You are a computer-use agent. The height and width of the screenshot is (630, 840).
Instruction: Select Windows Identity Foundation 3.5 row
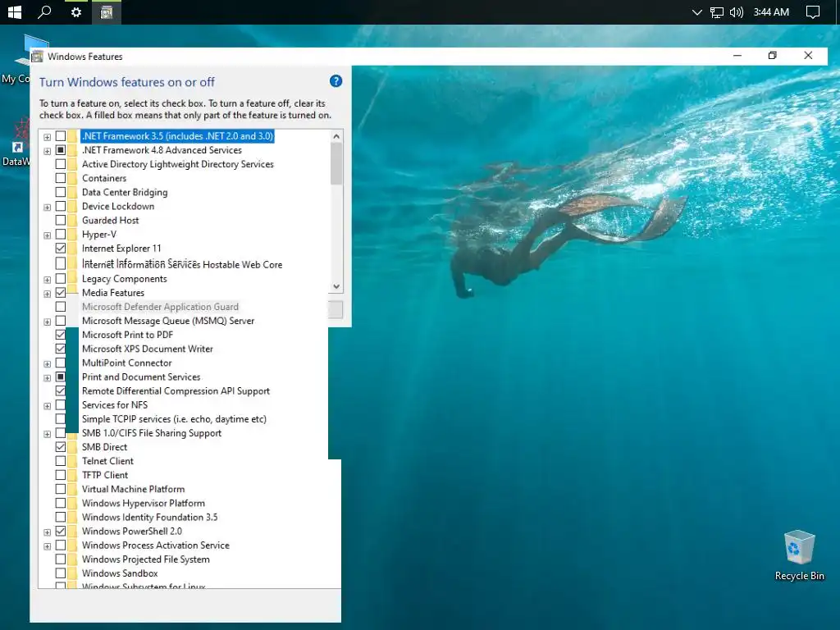(149, 517)
